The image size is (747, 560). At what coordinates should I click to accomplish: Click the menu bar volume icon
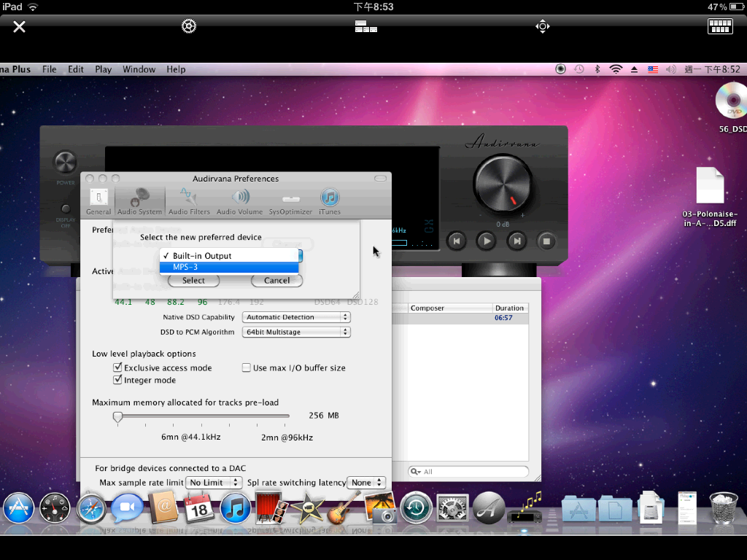(671, 69)
